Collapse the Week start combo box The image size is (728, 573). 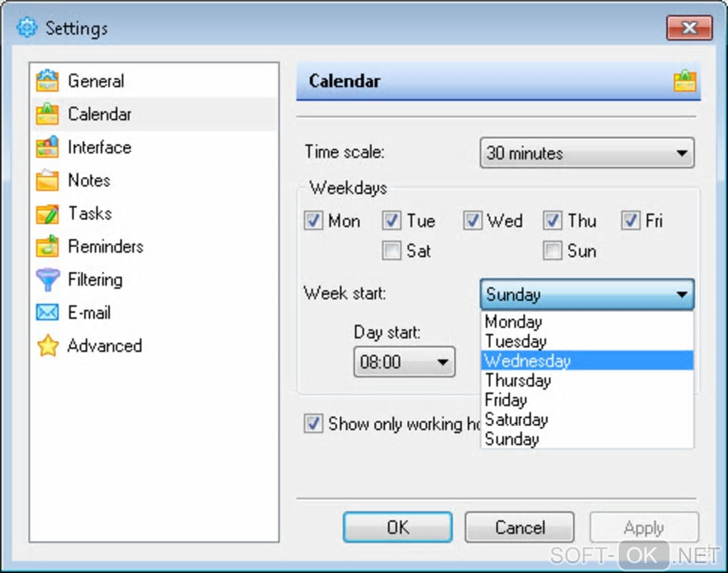(x=682, y=294)
